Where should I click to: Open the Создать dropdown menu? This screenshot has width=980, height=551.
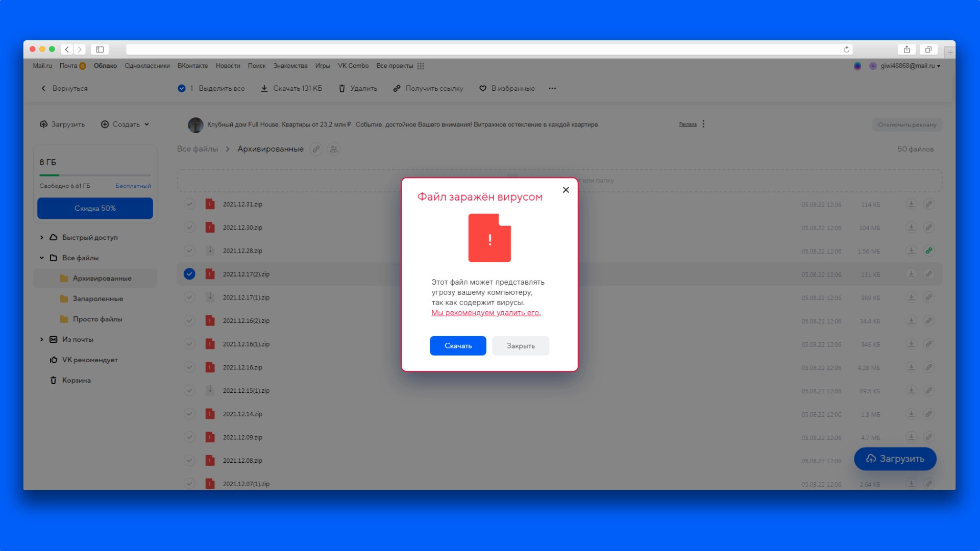click(126, 124)
